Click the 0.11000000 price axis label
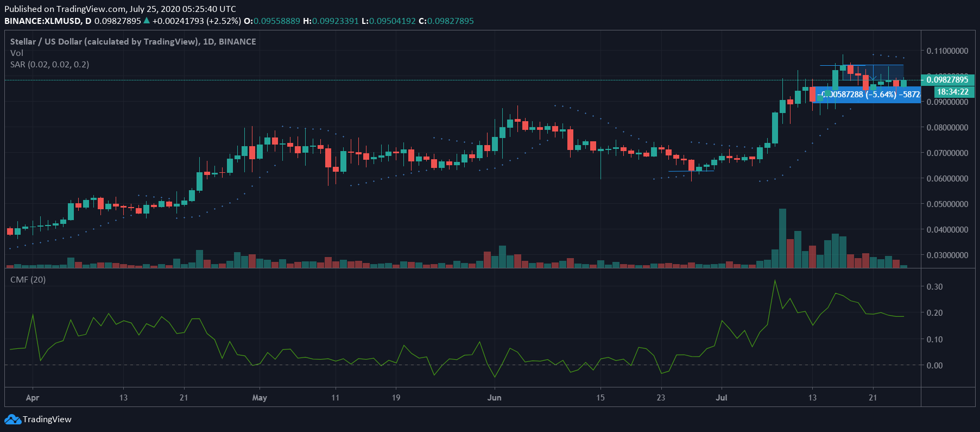The width and height of the screenshot is (980, 432). click(x=947, y=51)
